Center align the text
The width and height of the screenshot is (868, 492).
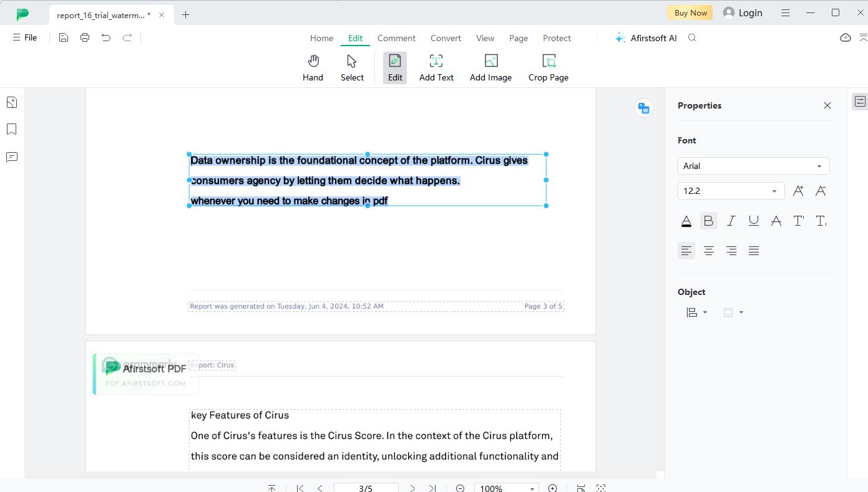[708, 251]
